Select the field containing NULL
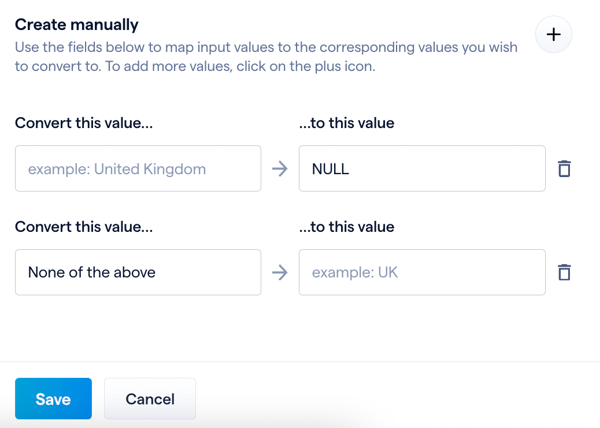 click(x=422, y=168)
